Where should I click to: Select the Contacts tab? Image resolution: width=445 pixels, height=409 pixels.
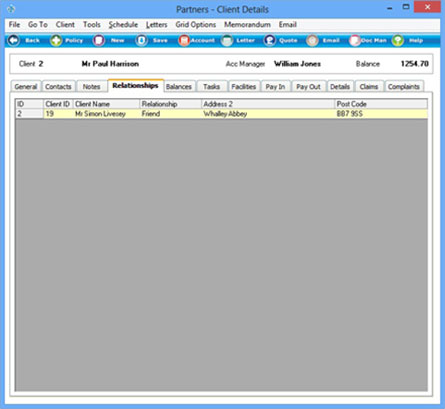(58, 87)
